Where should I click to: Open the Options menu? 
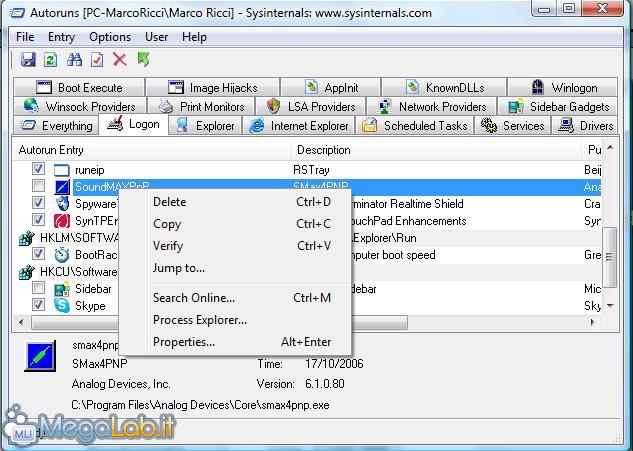click(x=110, y=37)
